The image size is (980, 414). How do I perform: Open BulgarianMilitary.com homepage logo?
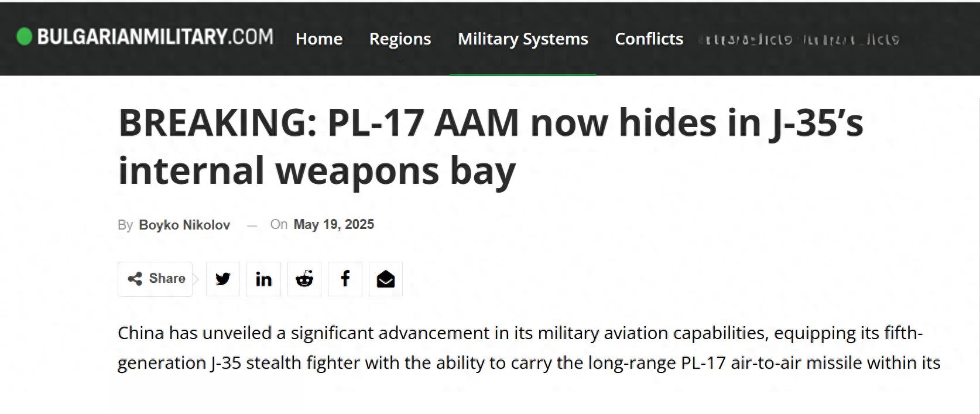pos(145,37)
